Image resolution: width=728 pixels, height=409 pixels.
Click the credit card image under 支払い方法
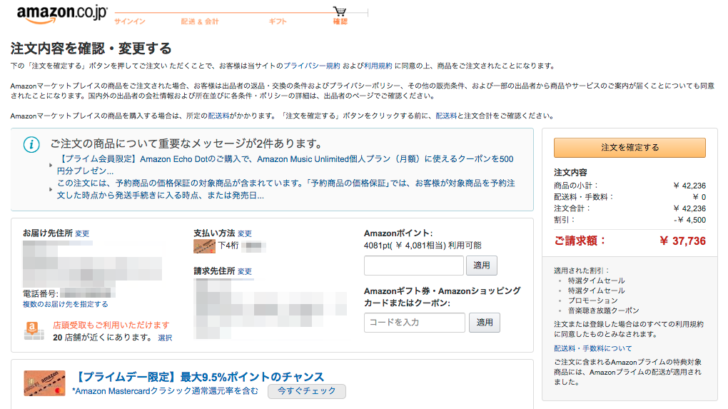click(x=204, y=246)
